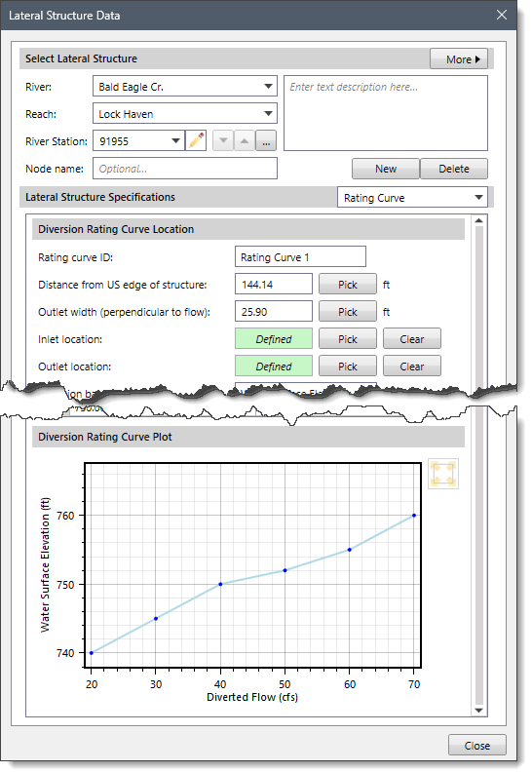
Task: Click the outlet width field showing 25.90
Action: (274, 312)
